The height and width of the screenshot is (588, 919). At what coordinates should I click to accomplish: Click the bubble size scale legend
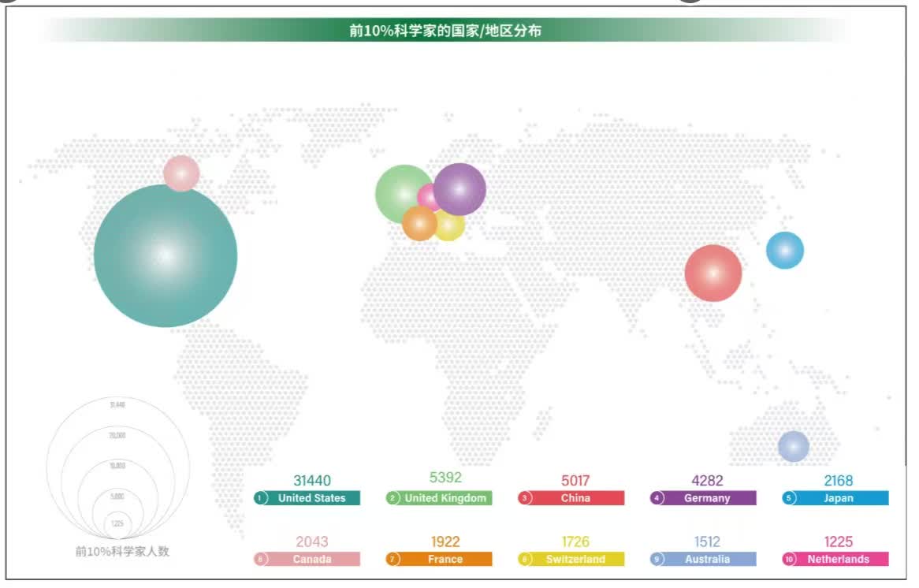(x=118, y=469)
